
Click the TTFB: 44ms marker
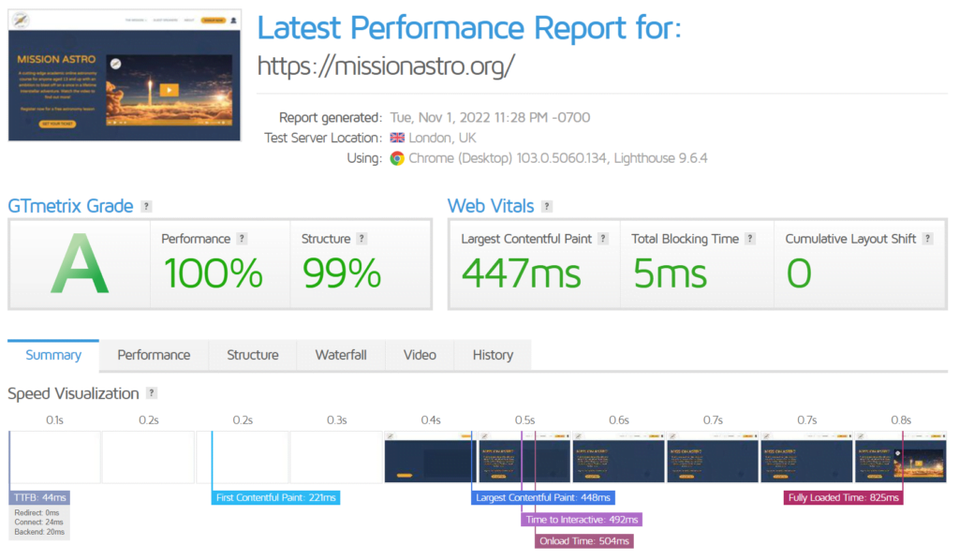[39, 497]
